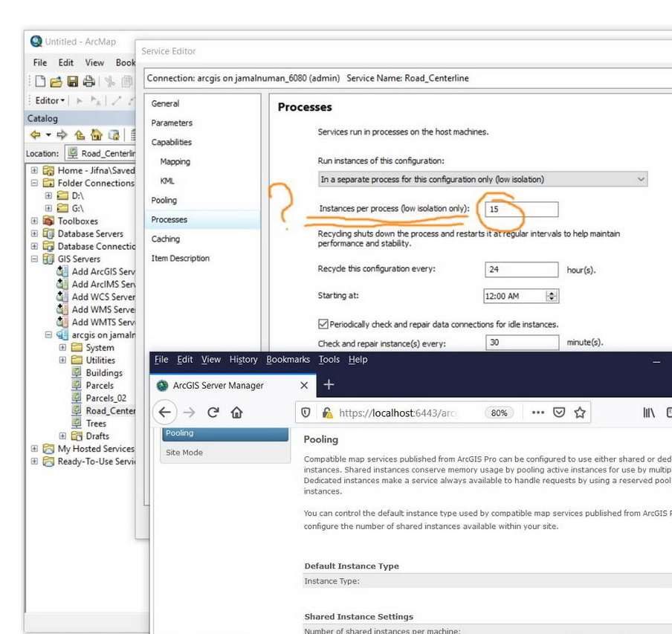The height and width of the screenshot is (634, 672).
Task: Expand the Home - Jifna tree node
Action: click(x=34, y=170)
